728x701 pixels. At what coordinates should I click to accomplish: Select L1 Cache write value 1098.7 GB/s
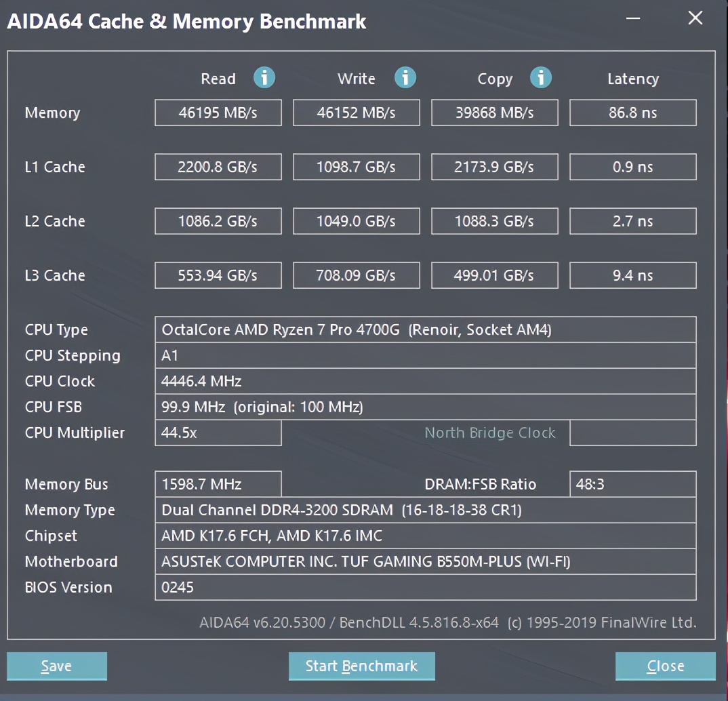click(x=356, y=167)
